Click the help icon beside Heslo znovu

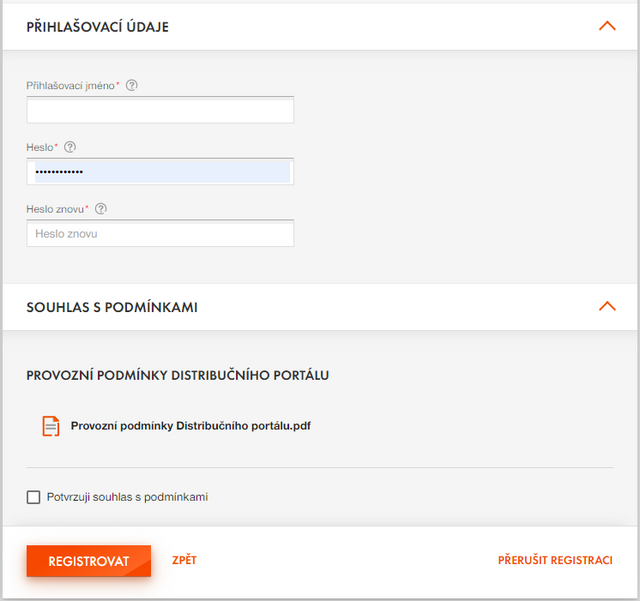101,209
